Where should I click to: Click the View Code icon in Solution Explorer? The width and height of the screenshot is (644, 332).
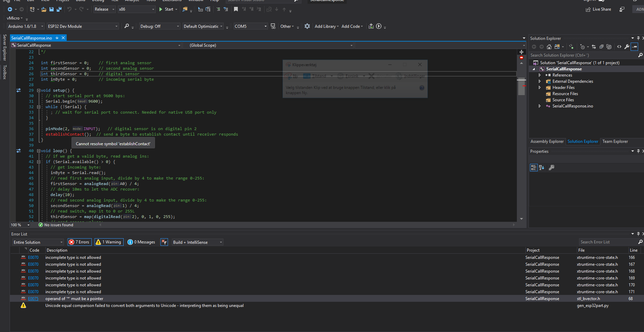click(x=619, y=47)
